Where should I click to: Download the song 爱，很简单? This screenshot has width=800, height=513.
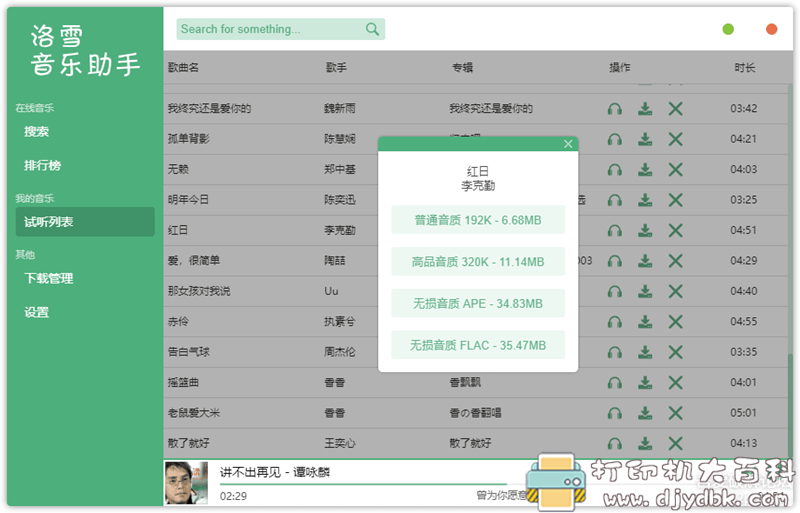(x=645, y=261)
